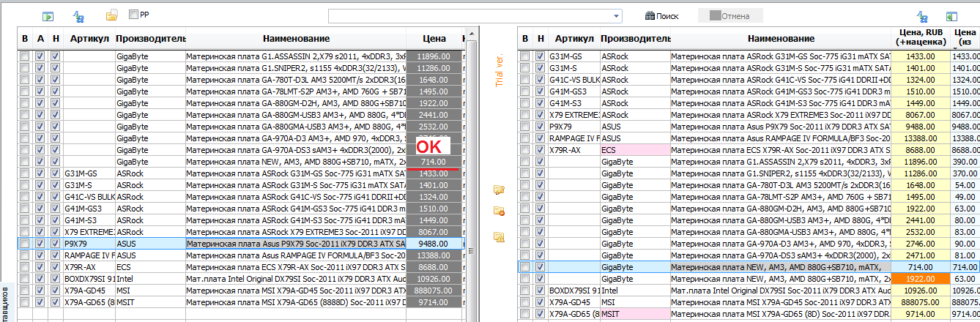
Task: Click the folder with warning sign icon
Action: coord(500,236)
